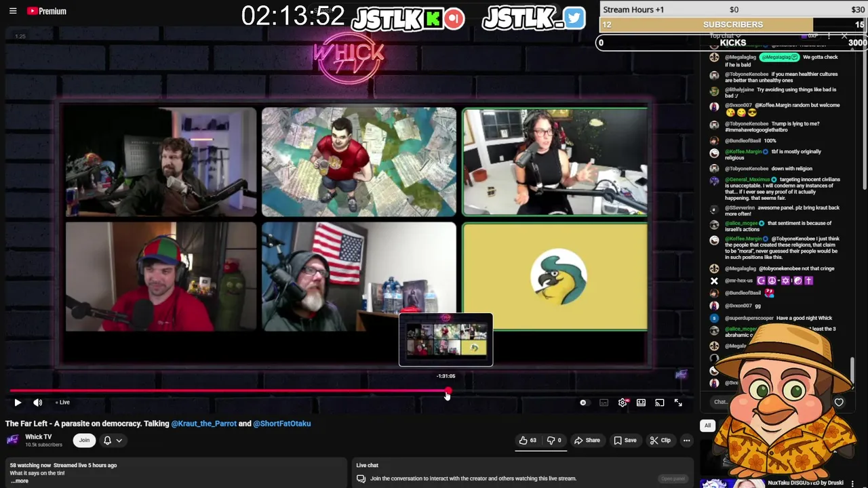Play the paused video
This screenshot has width=868, height=488.
(x=18, y=403)
